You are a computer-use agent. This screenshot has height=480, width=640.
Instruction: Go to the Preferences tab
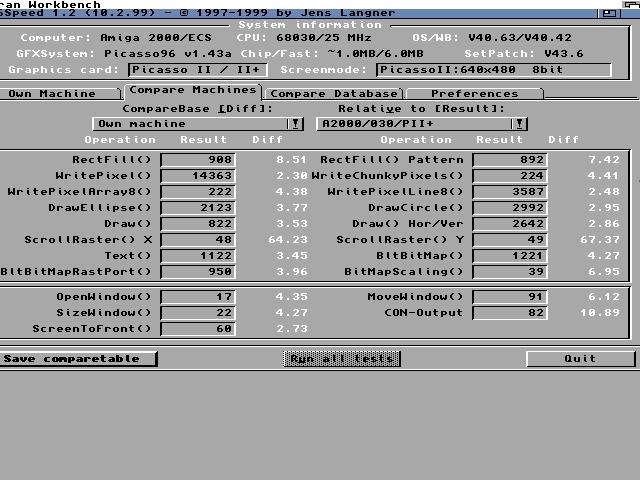(474, 93)
